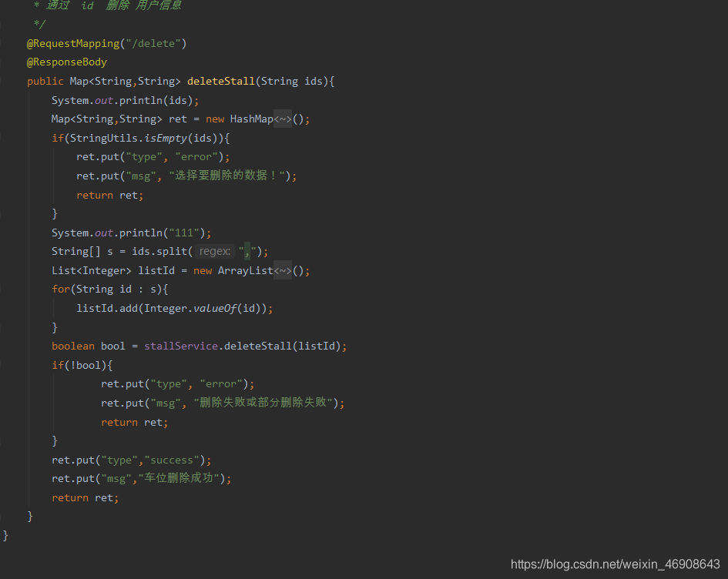Viewport: 728px width, 579px height.
Task: Click the final return ret statement
Action: pyautogui.click(x=85, y=498)
